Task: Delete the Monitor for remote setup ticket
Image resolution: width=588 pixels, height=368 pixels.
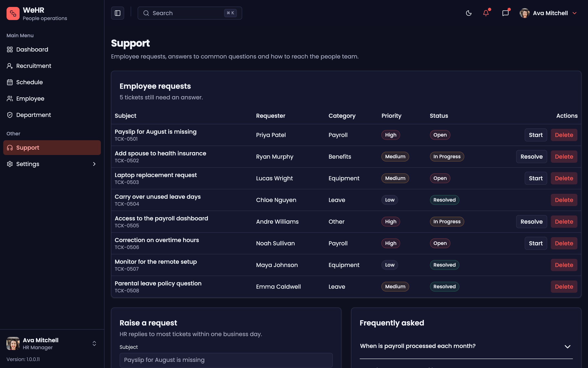Action: click(564, 265)
